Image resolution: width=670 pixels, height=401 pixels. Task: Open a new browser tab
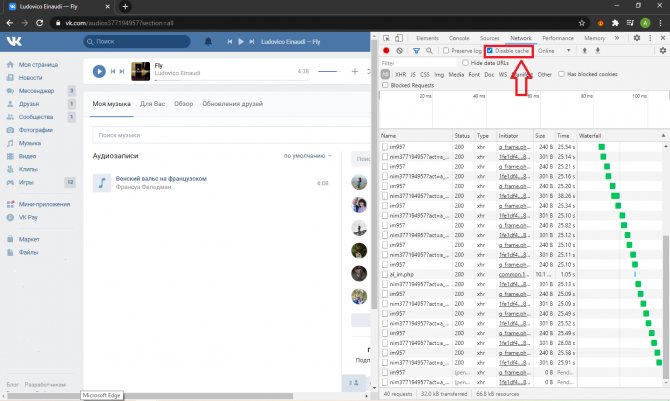pos(125,6)
